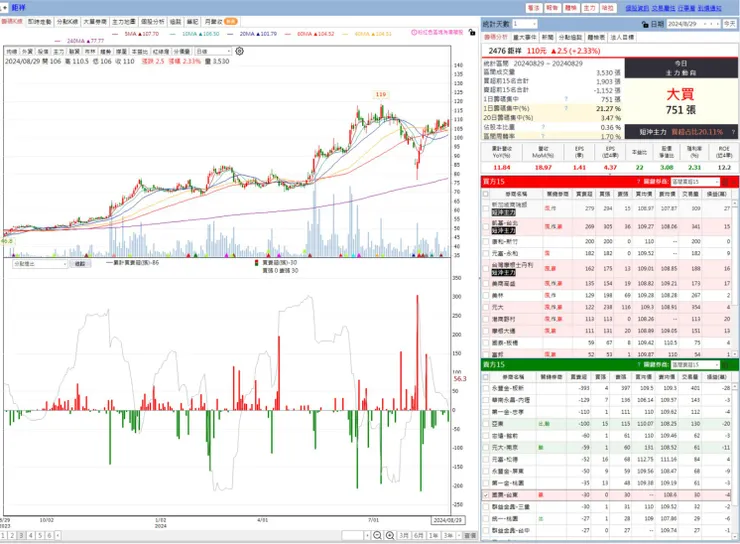Click help icon on 賣方15 header
740x544 pixels.
click(639, 365)
